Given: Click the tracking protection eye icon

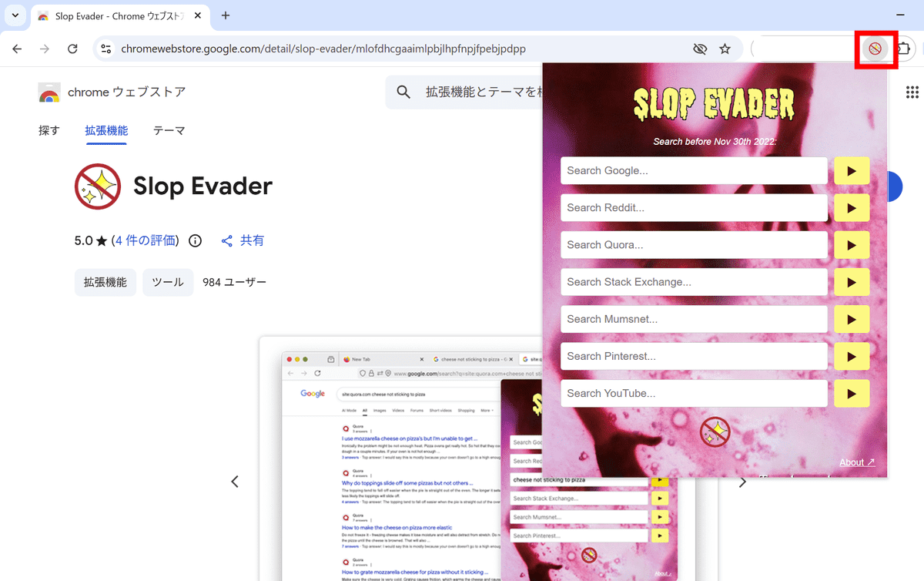Looking at the screenshot, I should [x=699, y=49].
